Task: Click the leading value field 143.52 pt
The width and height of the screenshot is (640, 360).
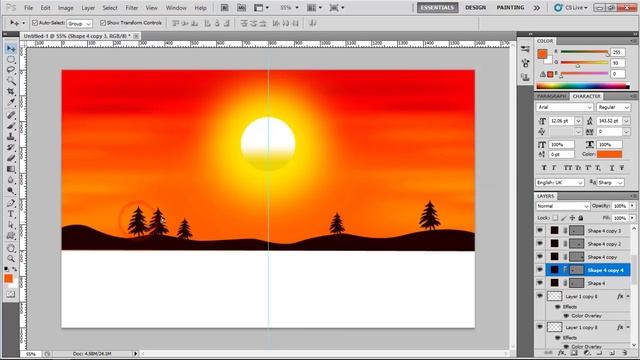Action: pos(609,121)
